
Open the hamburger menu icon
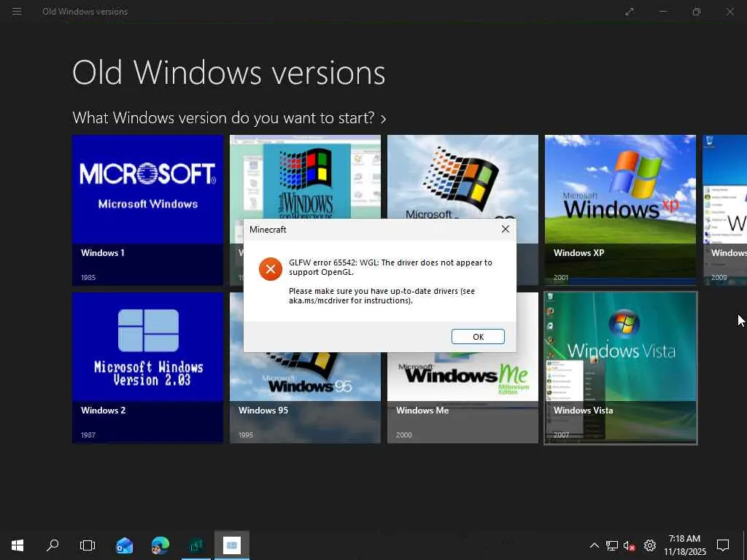pyautogui.click(x=17, y=12)
